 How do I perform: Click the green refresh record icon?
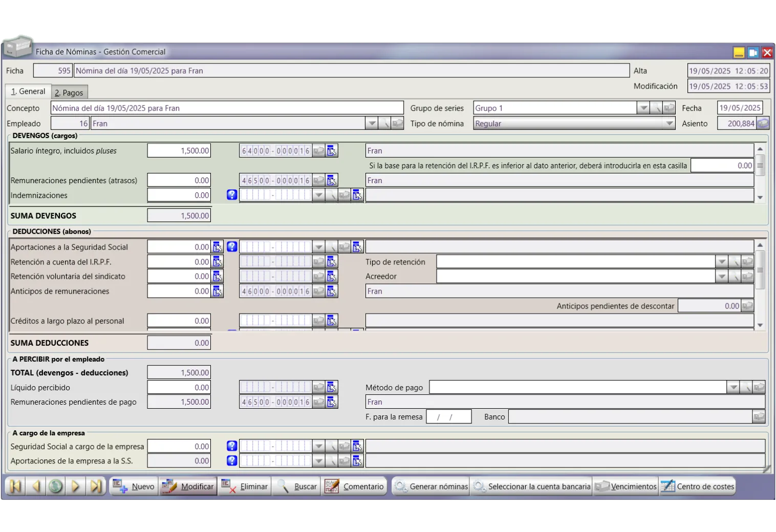[56, 486]
